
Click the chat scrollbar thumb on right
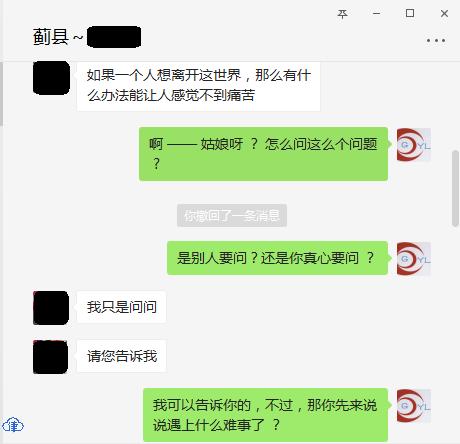pyautogui.click(x=455, y=188)
